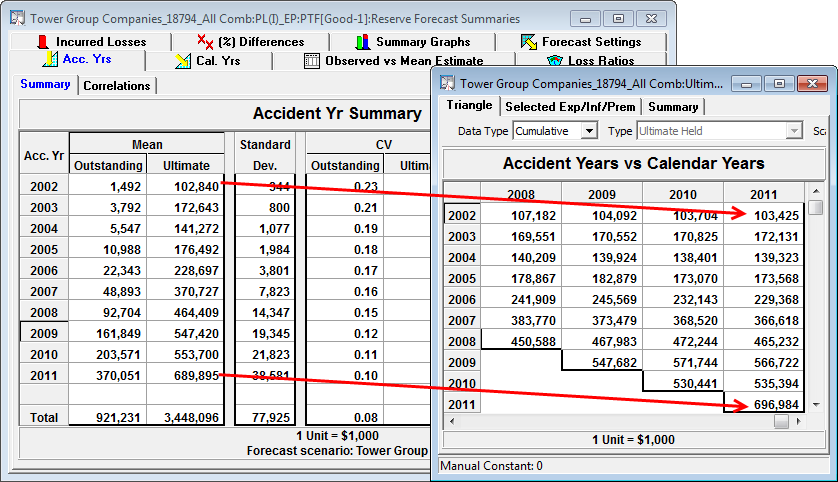Click the horizontal scrollbar left arrow
This screenshot has width=838, height=482.
pos(451,421)
